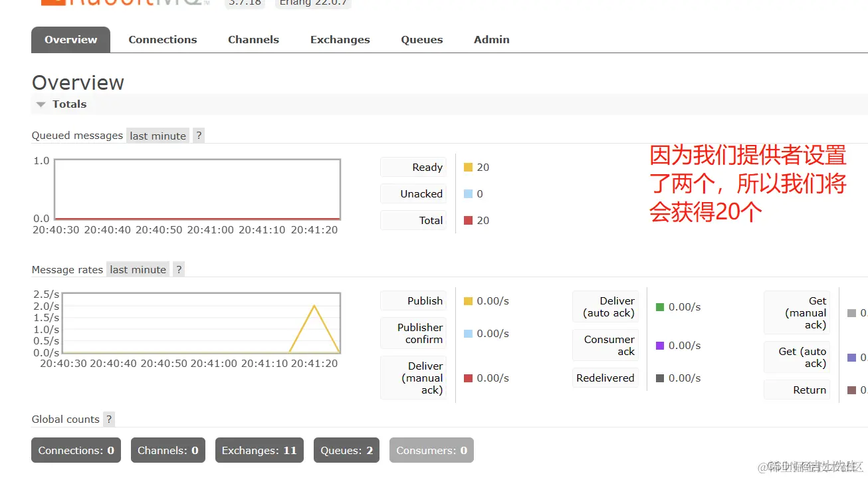Open help for Message rates

click(x=179, y=269)
